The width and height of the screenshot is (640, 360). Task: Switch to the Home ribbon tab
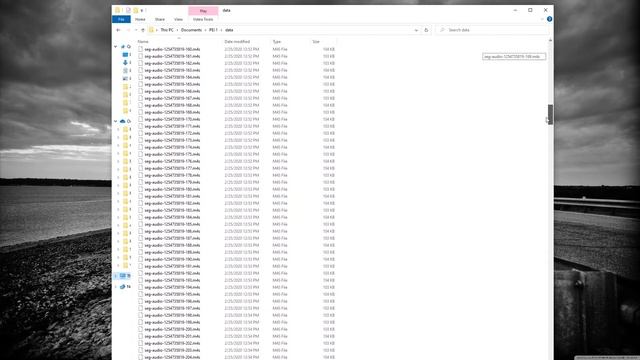click(x=140, y=19)
